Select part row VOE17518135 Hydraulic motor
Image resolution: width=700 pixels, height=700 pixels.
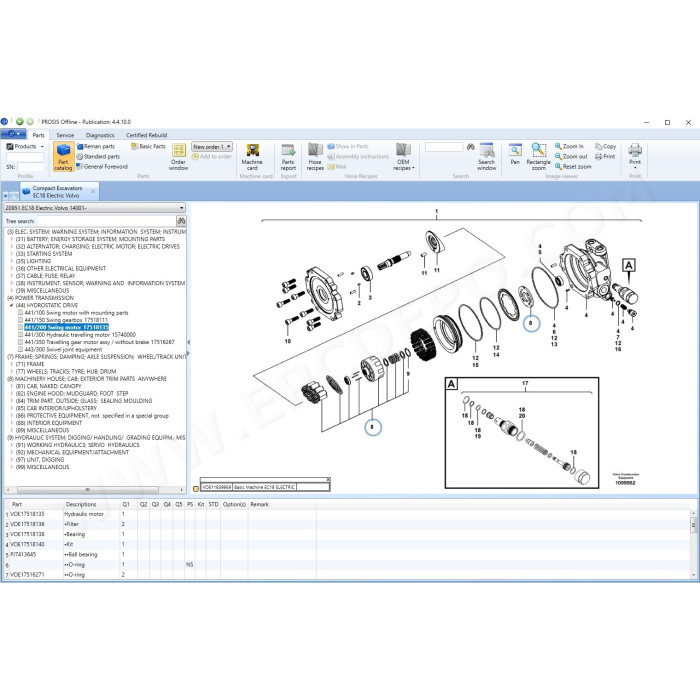348,514
